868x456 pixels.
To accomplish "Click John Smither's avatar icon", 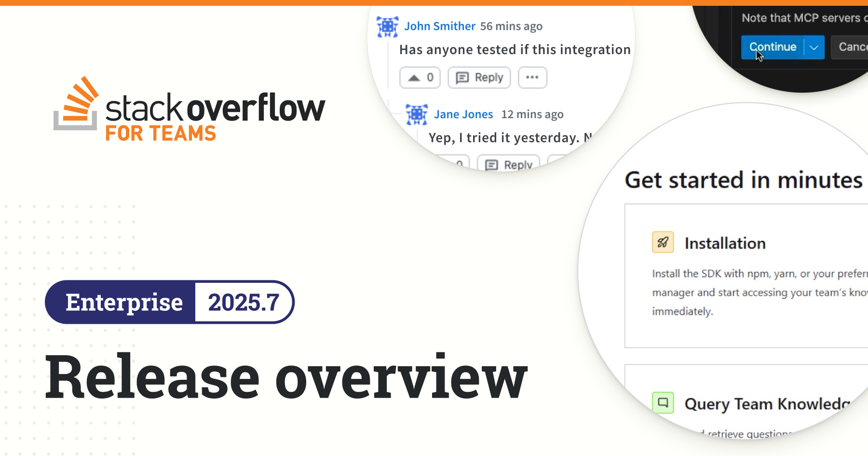I will click(x=387, y=27).
